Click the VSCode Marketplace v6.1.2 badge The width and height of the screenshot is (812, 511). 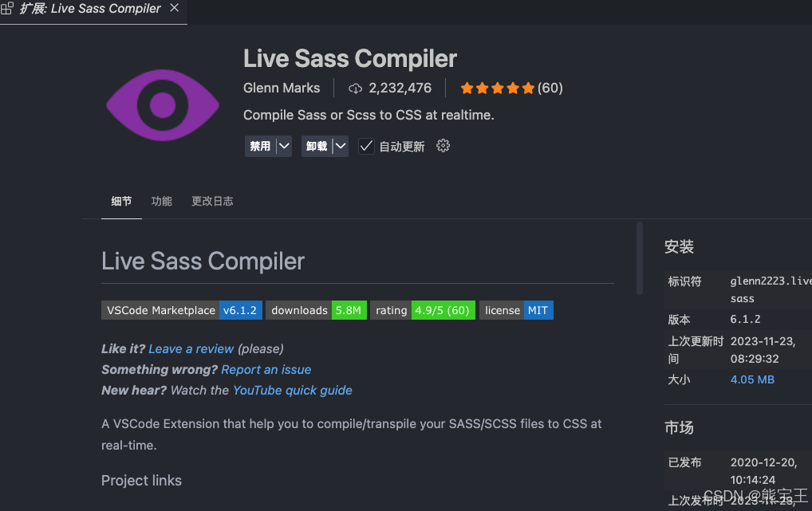click(x=182, y=310)
